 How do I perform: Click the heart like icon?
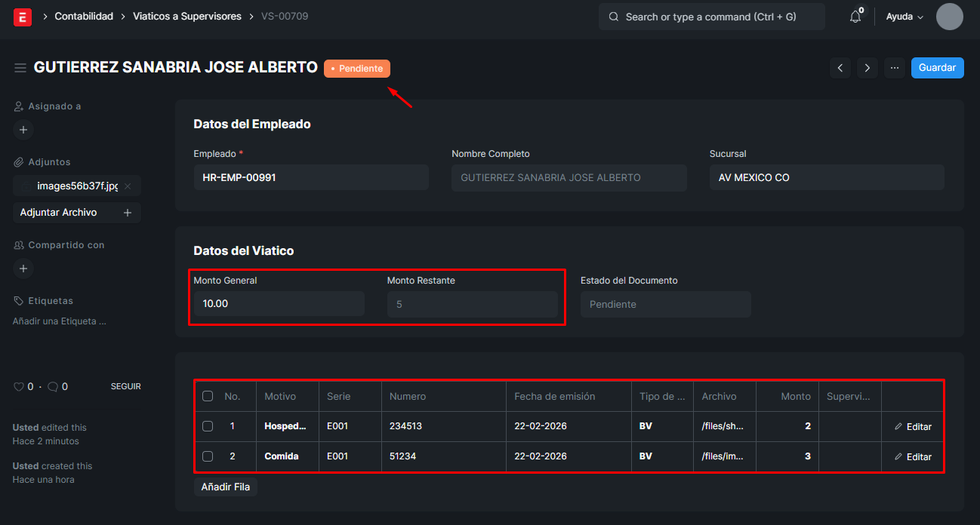[x=19, y=386]
